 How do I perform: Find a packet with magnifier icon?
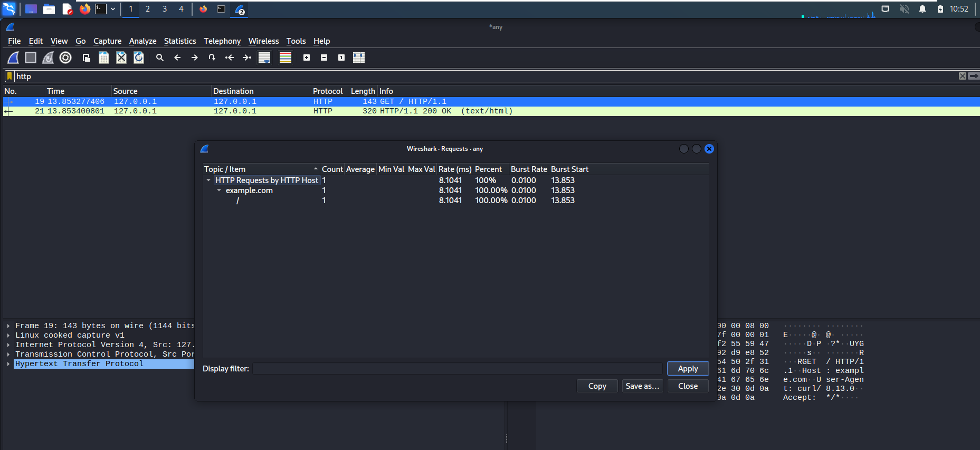click(x=160, y=58)
